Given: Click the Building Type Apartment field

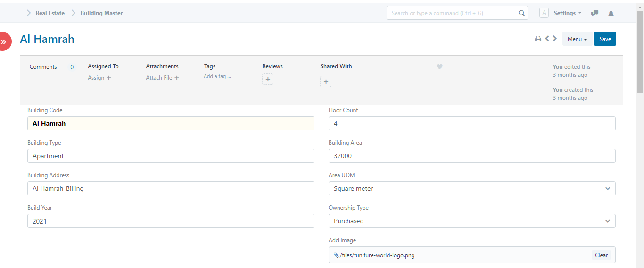Looking at the screenshot, I should [x=171, y=156].
